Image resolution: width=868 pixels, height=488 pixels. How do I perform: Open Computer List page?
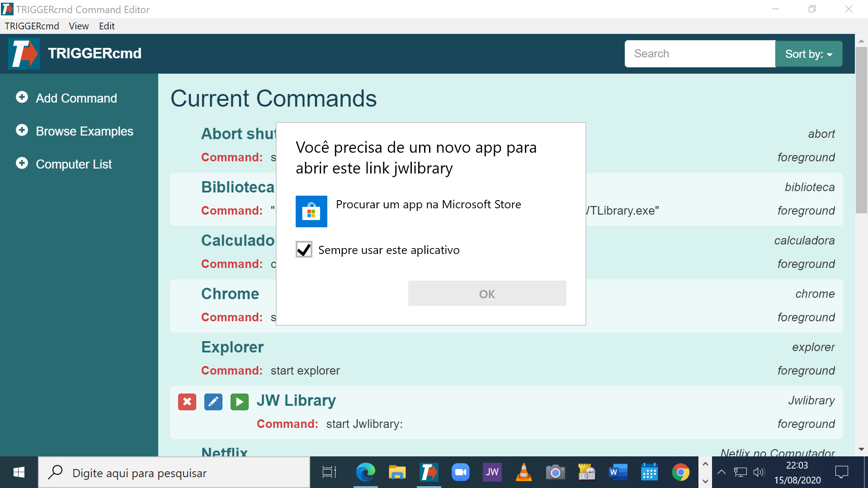[x=74, y=164]
